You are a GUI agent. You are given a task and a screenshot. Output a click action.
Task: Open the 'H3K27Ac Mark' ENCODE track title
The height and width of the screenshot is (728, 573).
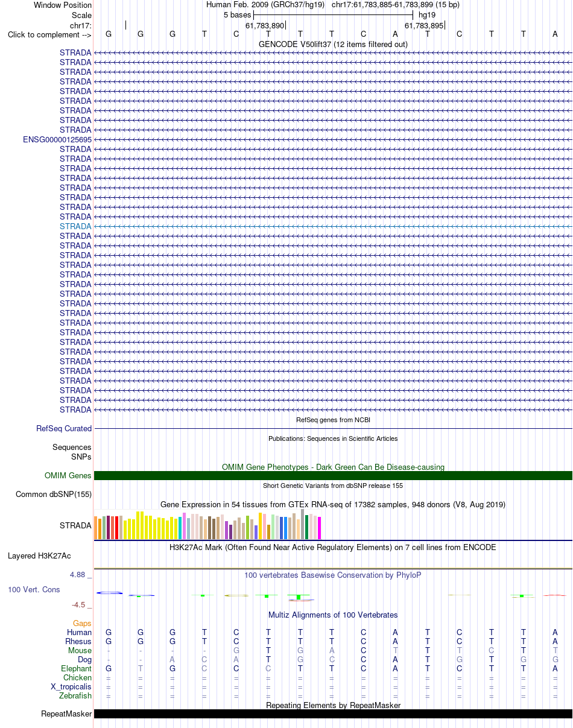coord(333,548)
